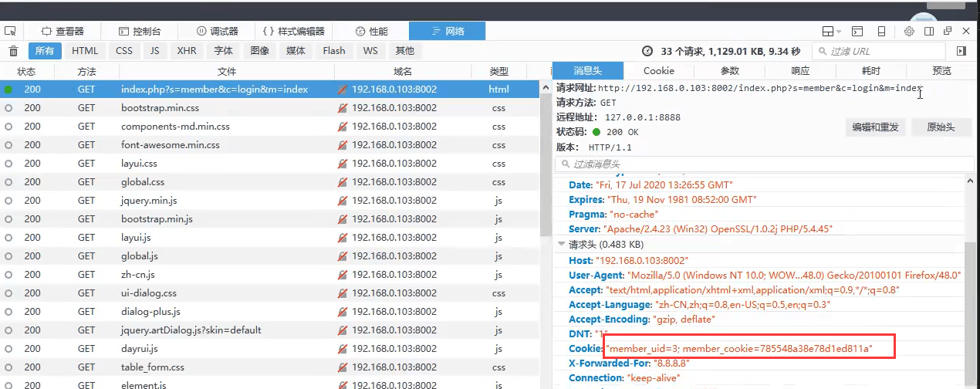Click status circle on components-md.min.css row
Image resolution: width=980 pixels, height=389 pixels.
pos(8,127)
